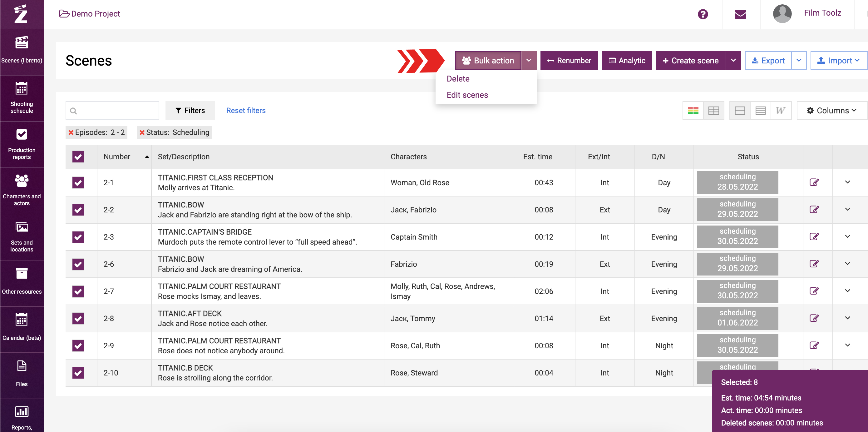This screenshot has height=432, width=868.
Task: Remove the Episodes 2 - 2 filter
Action: (x=71, y=132)
